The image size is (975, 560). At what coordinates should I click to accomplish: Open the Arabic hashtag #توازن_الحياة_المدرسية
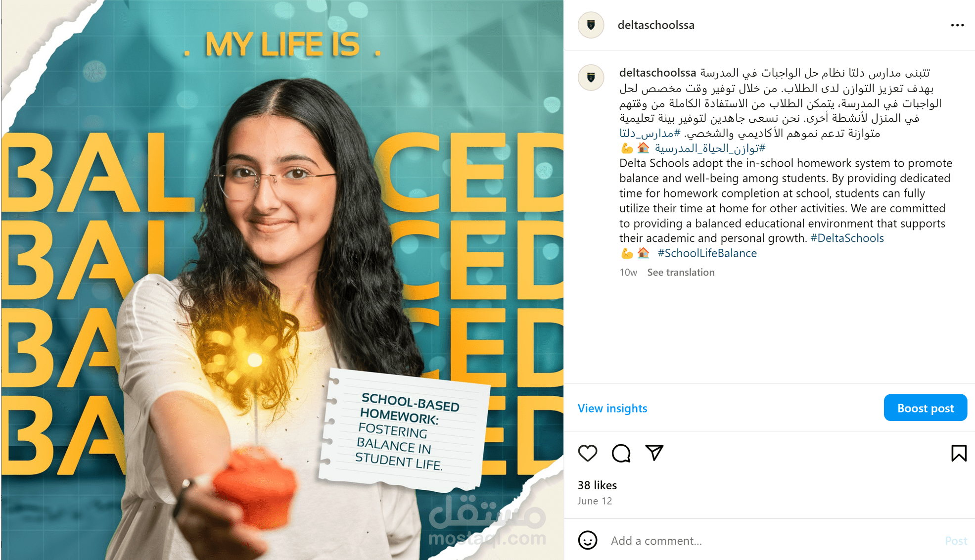[710, 148]
